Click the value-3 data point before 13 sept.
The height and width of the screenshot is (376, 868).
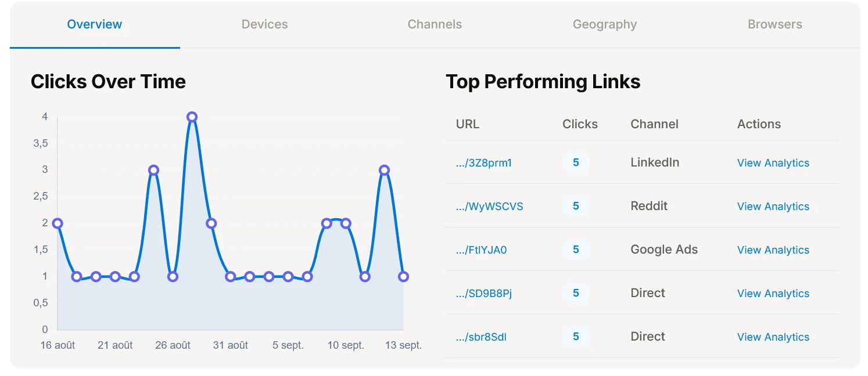click(384, 170)
